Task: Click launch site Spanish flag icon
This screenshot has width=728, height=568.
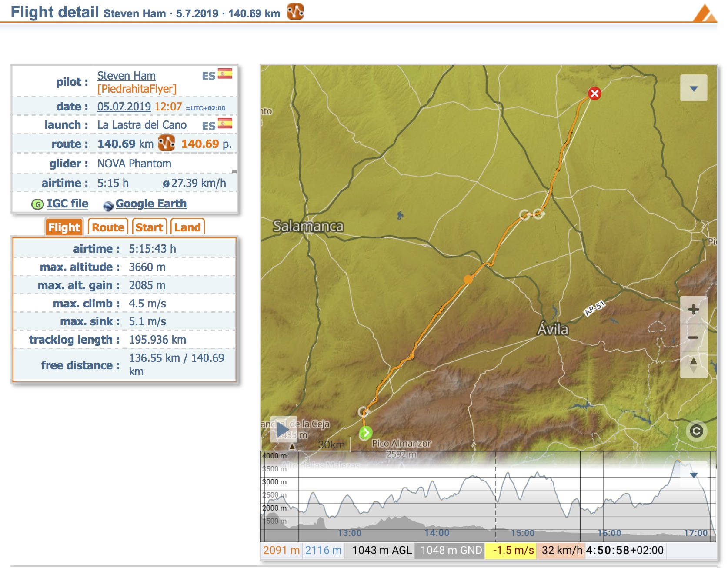Action: pyautogui.click(x=225, y=124)
